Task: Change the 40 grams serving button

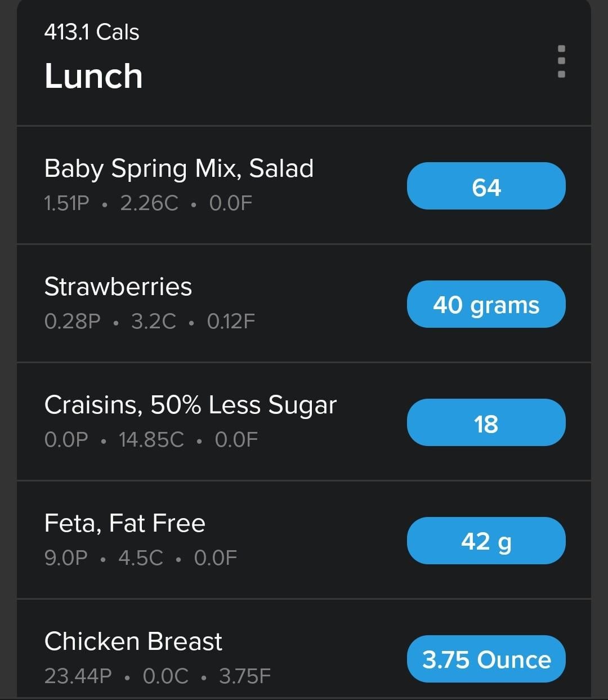Action: pyautogui.click(x=486, y=305)
